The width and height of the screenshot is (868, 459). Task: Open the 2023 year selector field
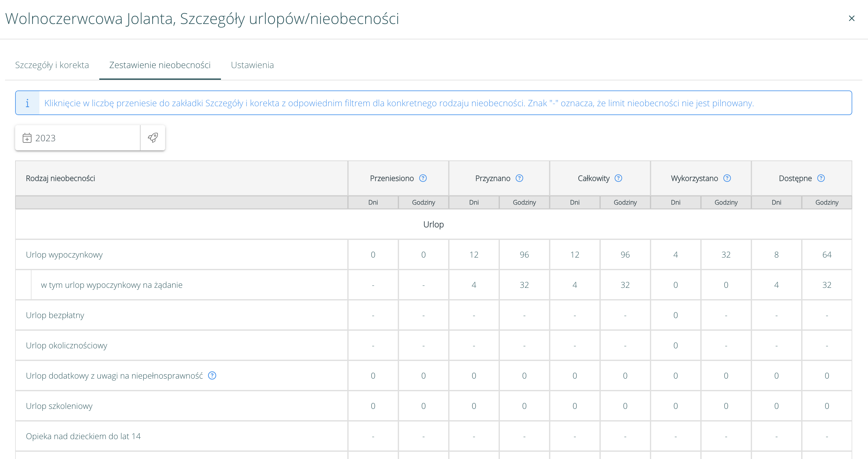coord(78,138)
